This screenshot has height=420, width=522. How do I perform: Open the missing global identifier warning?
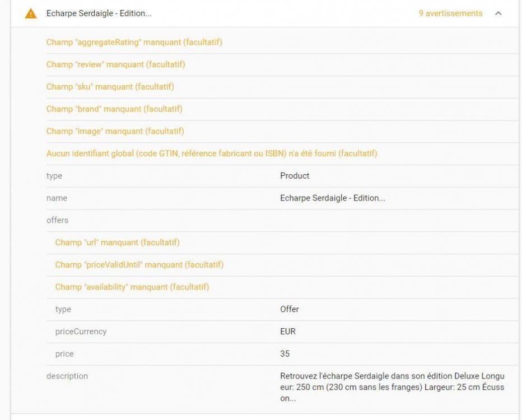coord(212,153)
